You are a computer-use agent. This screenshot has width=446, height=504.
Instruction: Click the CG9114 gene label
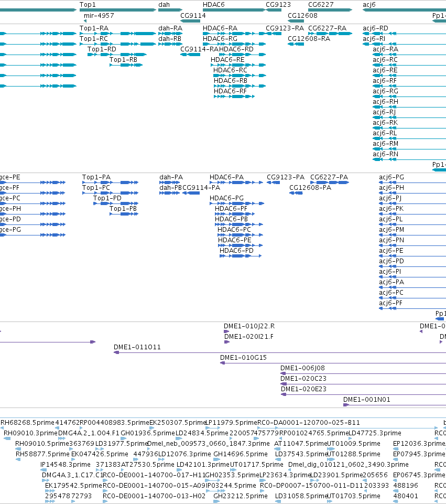pos(193,15)
